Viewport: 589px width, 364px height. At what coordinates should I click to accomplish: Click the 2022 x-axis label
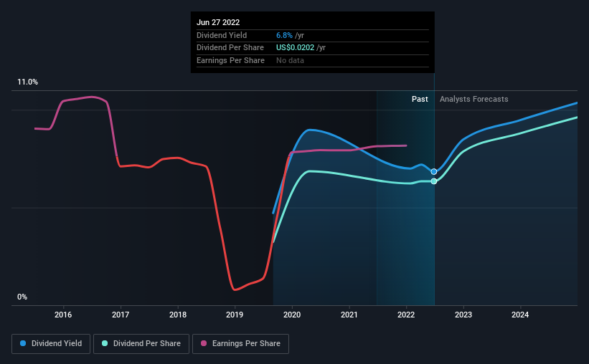pyautogui.click(x=406, y=315)
